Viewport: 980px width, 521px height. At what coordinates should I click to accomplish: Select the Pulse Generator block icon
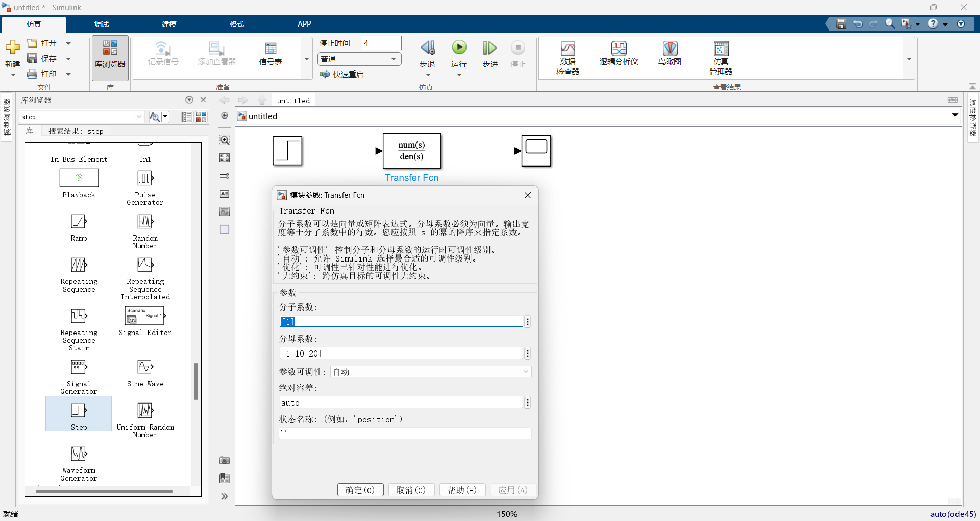[145, 178]
